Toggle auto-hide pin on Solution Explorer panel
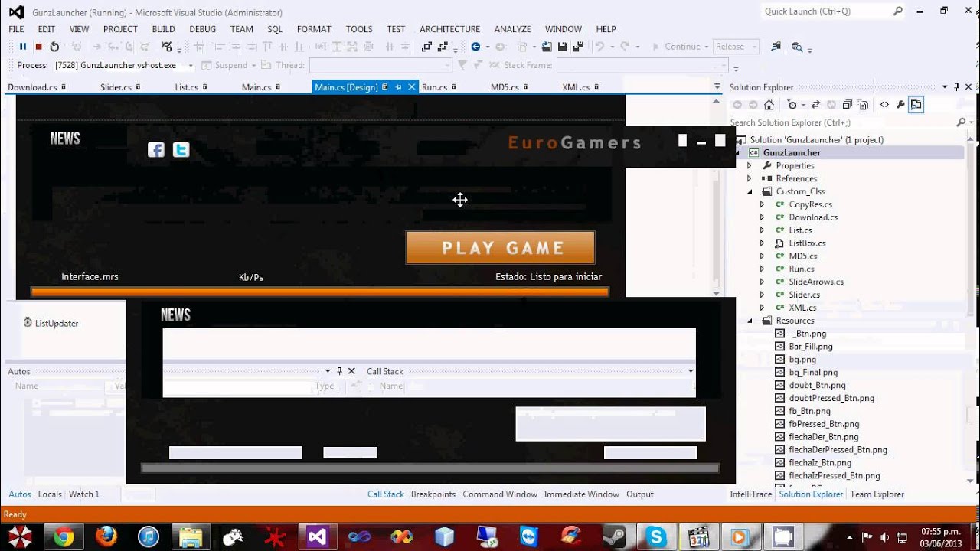 click(956, 87)
